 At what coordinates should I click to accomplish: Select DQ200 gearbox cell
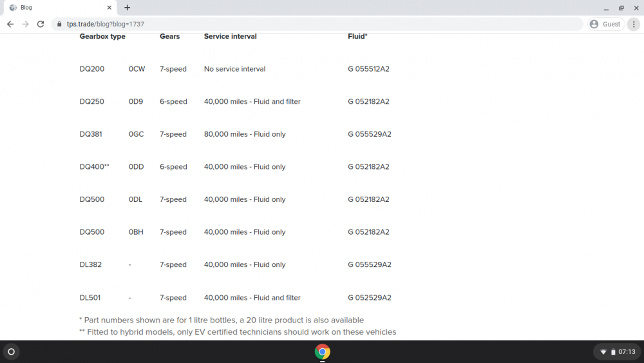click(x=92, y=69)
